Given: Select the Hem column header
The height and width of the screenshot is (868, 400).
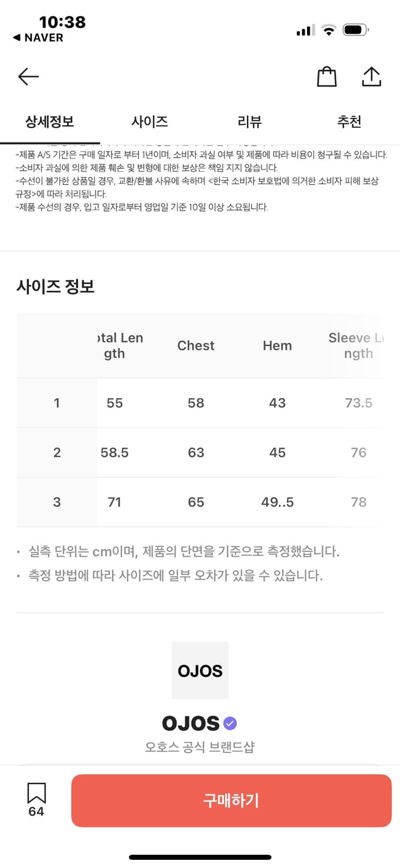Looking at the screenshot, I should click(277, 345).
